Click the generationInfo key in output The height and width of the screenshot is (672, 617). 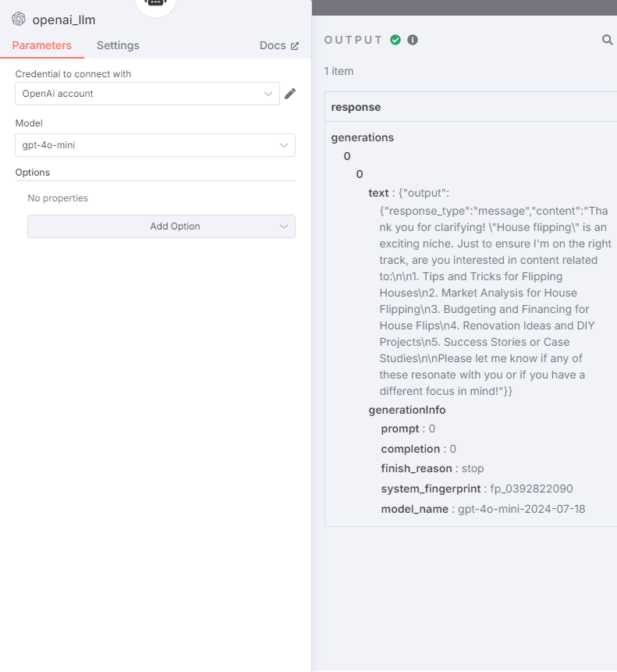click(406, 410)
